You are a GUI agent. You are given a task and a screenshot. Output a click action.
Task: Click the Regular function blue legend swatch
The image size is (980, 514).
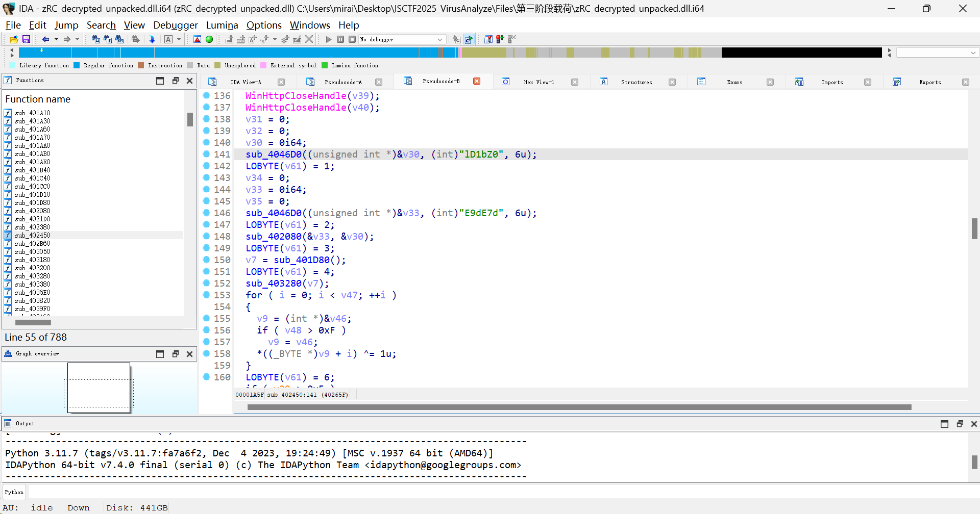pyautogui.click(x=77, y=65)
